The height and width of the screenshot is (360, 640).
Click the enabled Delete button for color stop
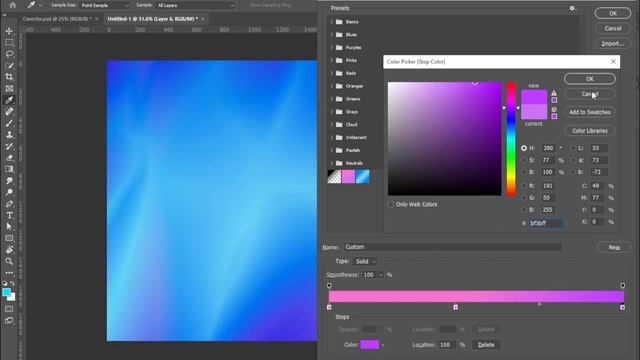[486, 345]
